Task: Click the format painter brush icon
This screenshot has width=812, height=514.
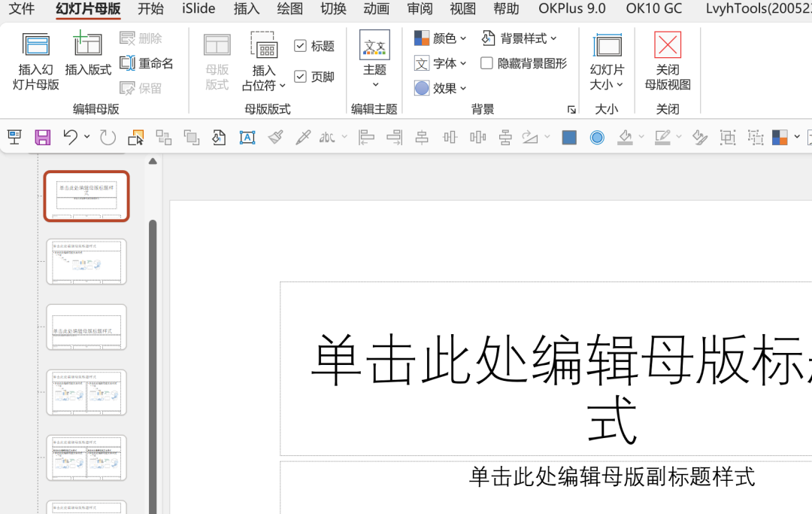Action: click(277, 137)
